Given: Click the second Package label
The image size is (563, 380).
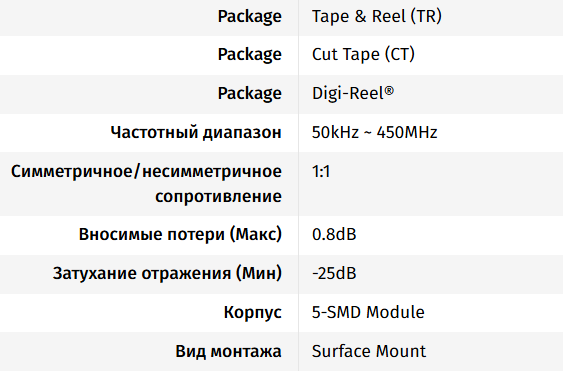Looking at the screenshot, I should click(250, 55).
